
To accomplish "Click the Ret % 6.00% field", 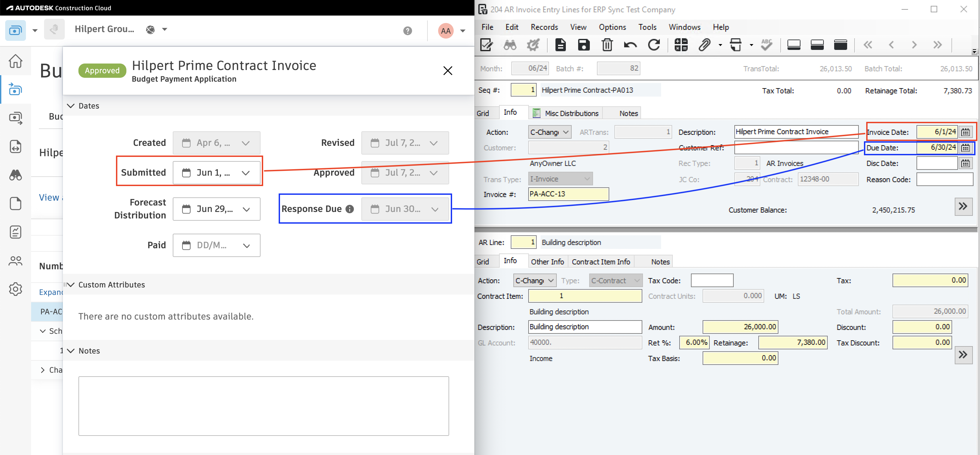I will [x=694, y=343].
